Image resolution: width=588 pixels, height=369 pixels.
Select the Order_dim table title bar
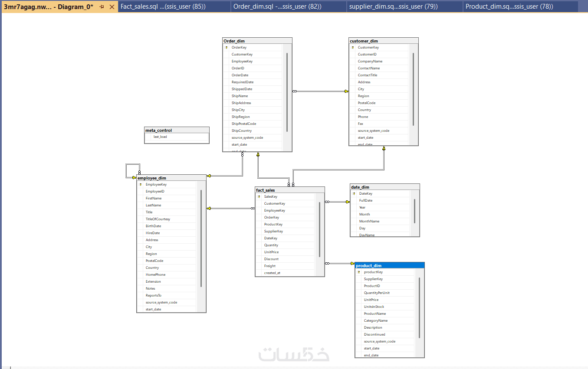pos(257,41)
